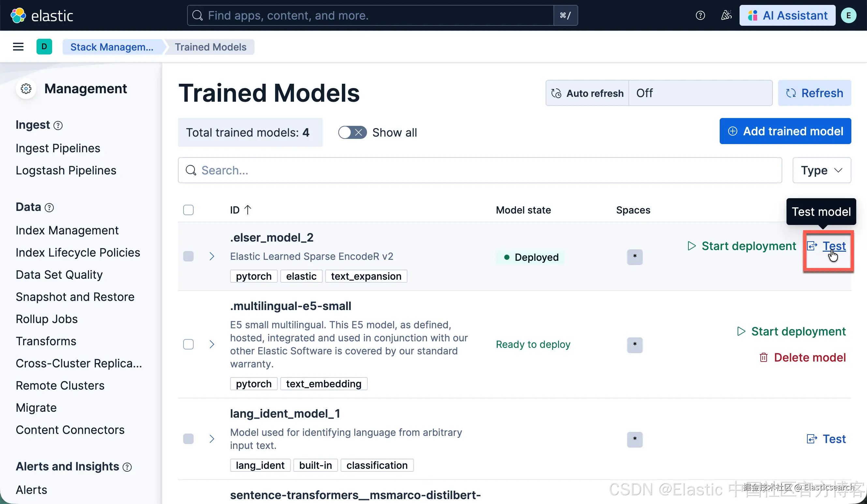Click the Refresh button

(814, 93)
